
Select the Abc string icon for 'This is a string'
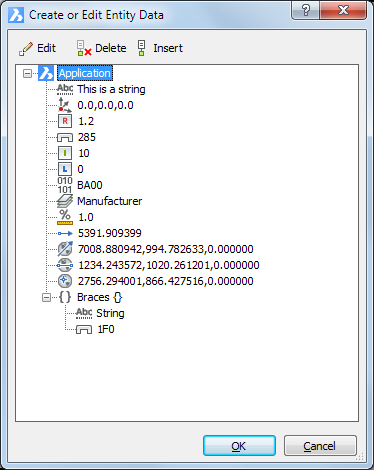pyautogui.click(x=65, y=89)
